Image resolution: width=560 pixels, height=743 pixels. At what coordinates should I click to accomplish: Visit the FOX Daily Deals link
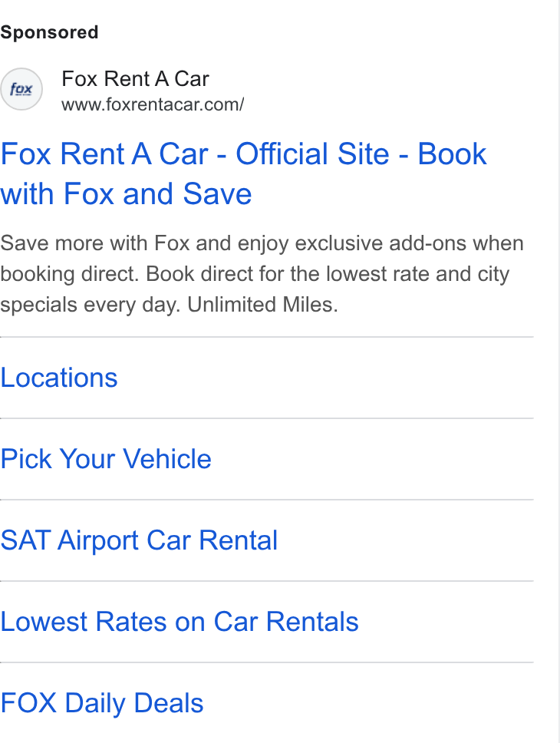tap(102, 703)
